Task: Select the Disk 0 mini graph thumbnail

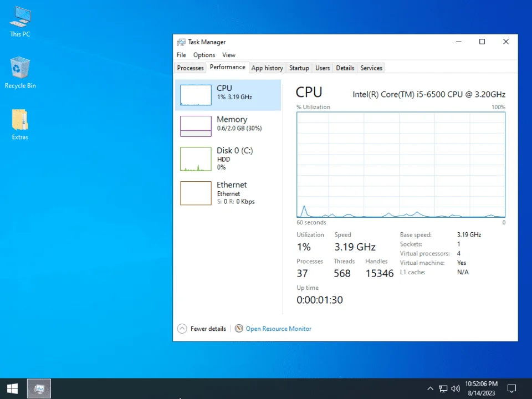Action: (x=196, y=159)
